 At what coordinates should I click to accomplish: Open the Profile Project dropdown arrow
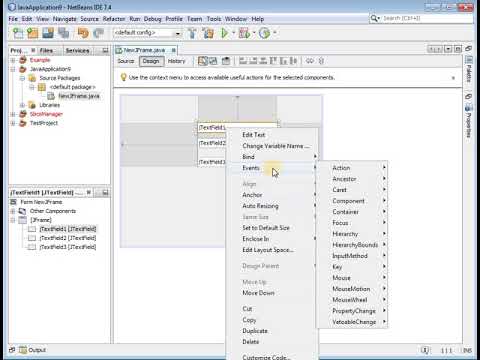[x=275, y=33]
